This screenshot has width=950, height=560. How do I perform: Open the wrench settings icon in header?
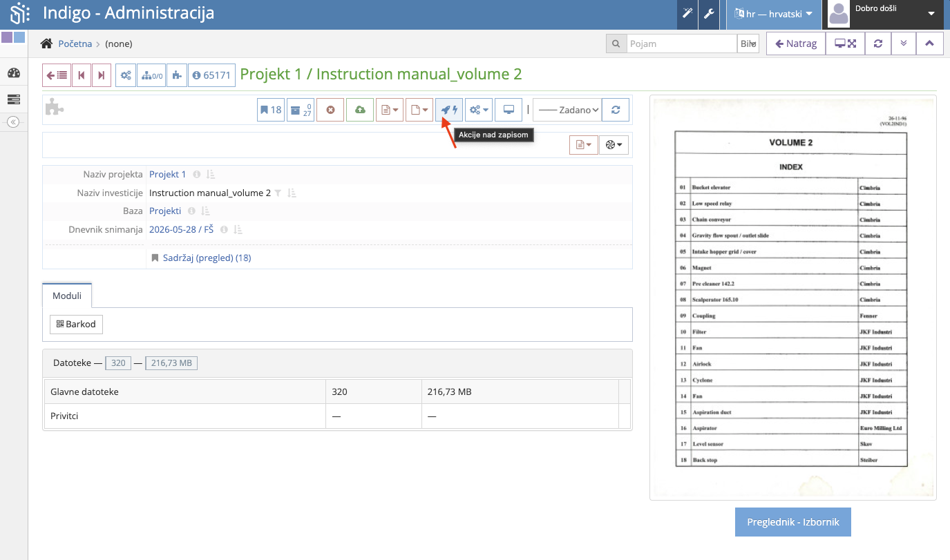[x=708, y=14]
